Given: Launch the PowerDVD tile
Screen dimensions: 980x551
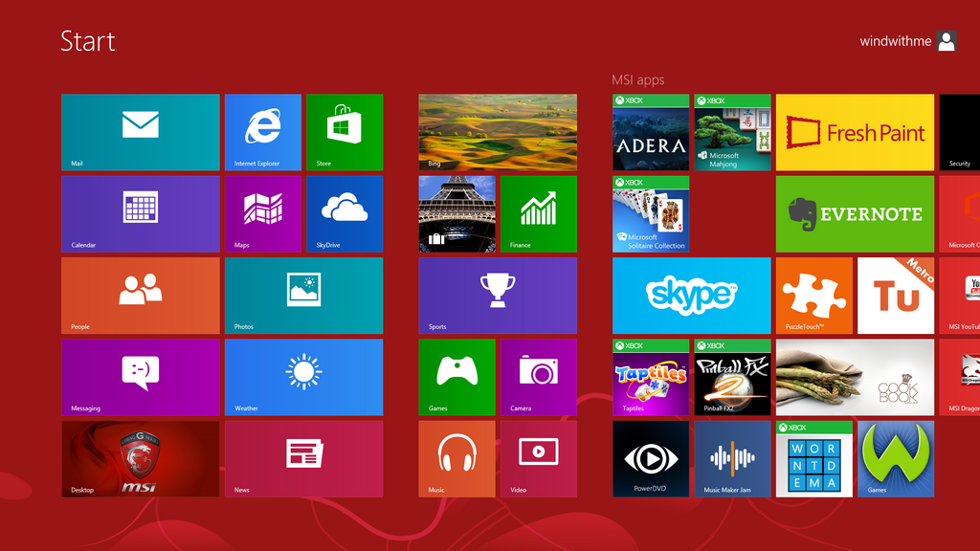Looking at the screenshot, I should coord(651,459).
